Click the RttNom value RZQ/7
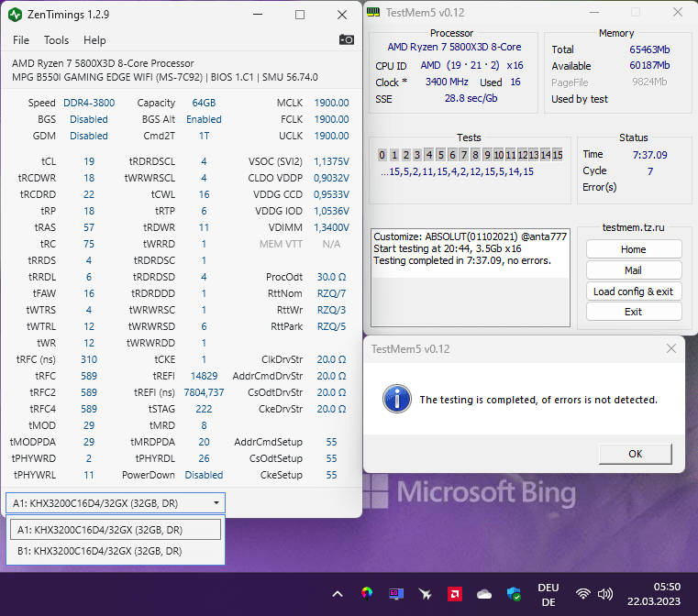 [x=331, y=293]
